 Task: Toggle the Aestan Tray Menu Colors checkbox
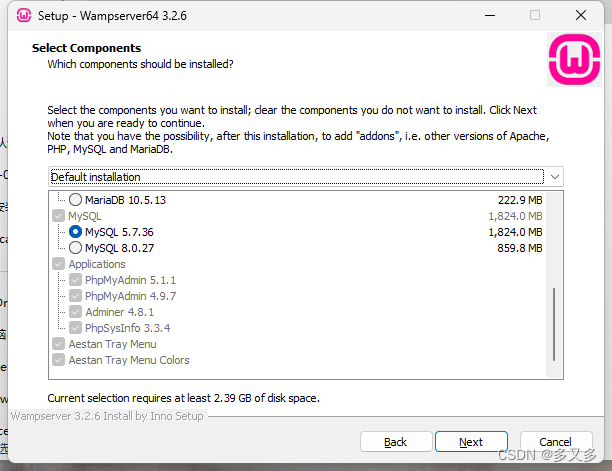click(x=59, y=360)
